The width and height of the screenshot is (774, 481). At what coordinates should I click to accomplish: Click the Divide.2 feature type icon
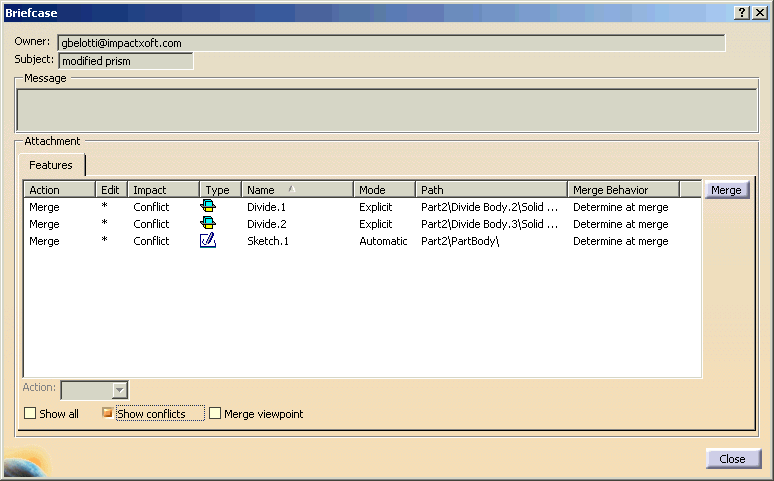[x=208, y=224]
